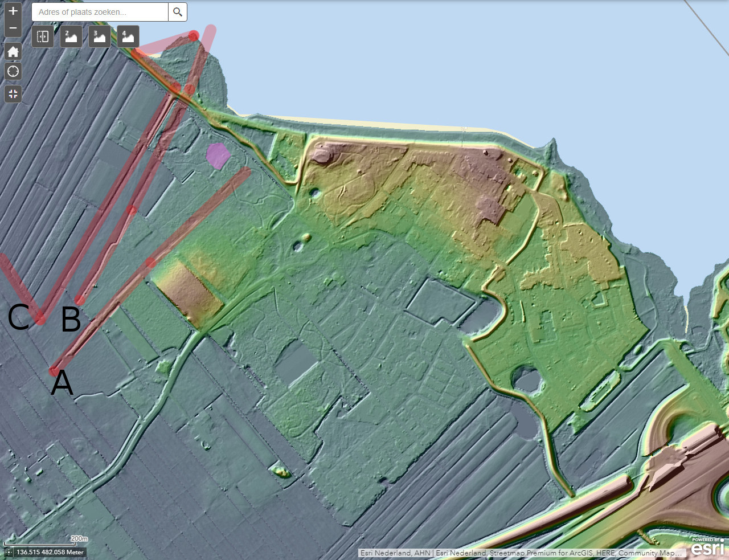The height and width of the screenshot is (560, 729).
Task: Click the coordinate readout 136.515 482.058 Meter
Action: [x=50, y=552]
